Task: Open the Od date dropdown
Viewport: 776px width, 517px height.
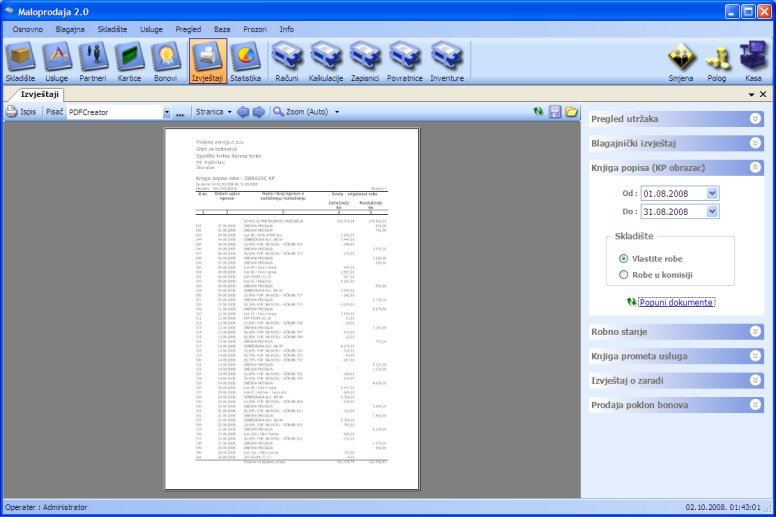Action: [712, 193]
